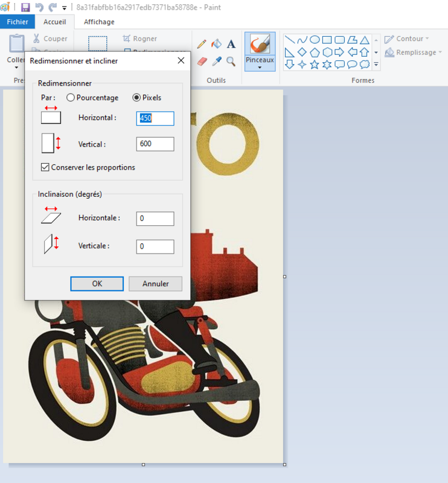Screen dimensions: 448x483
Task: Click the Coller paste button
Action: (16, 43)
